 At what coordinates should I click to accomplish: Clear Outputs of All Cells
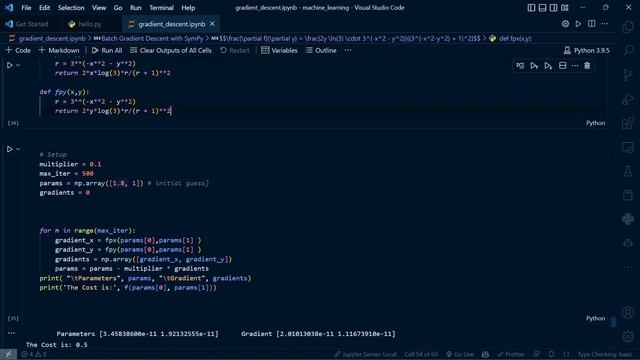point(171,50)
